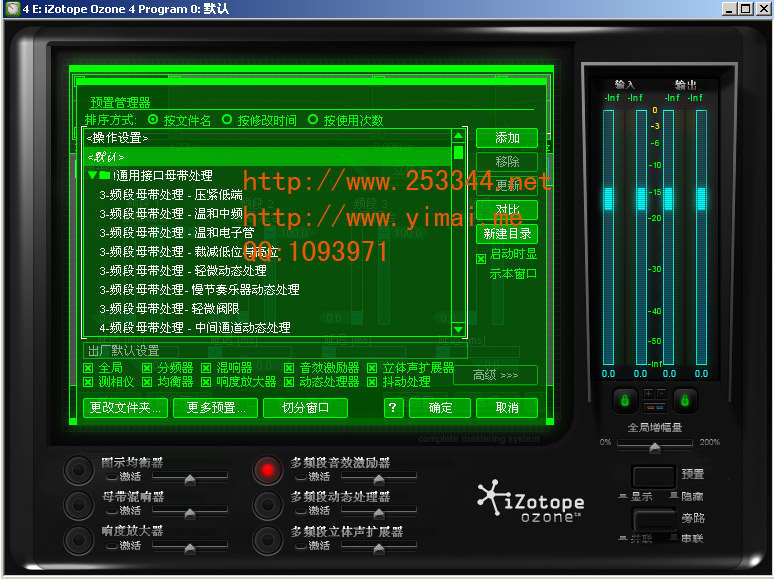Select the 母带混响器 module round button
Viewport: 774px width, 579px height.
[x=78, y=505]
